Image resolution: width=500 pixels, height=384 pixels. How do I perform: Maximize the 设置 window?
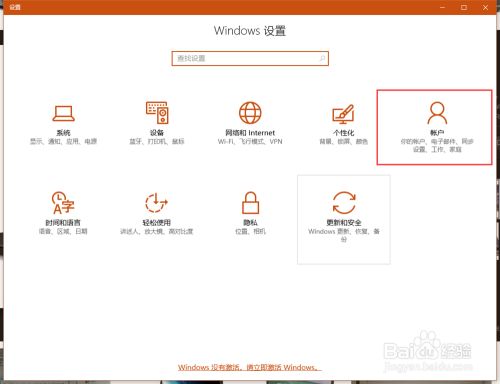464,7
